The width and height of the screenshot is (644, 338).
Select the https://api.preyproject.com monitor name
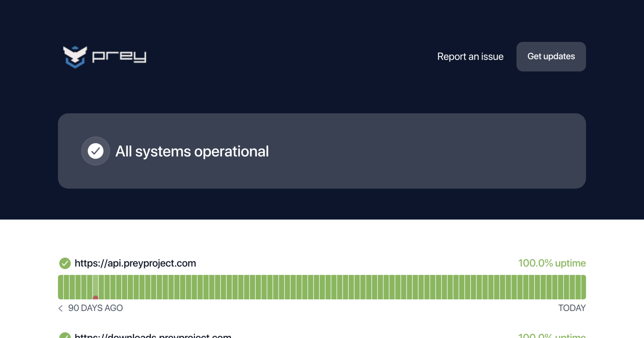point(135,263)
